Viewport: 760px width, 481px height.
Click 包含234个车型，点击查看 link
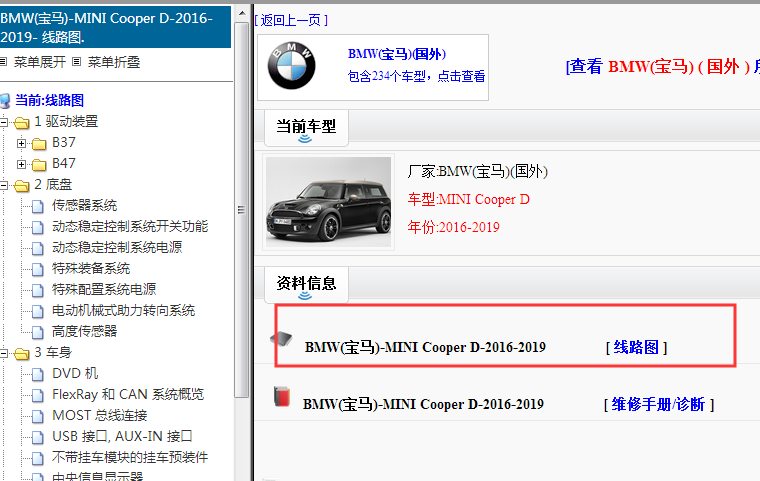click(416, 76)
